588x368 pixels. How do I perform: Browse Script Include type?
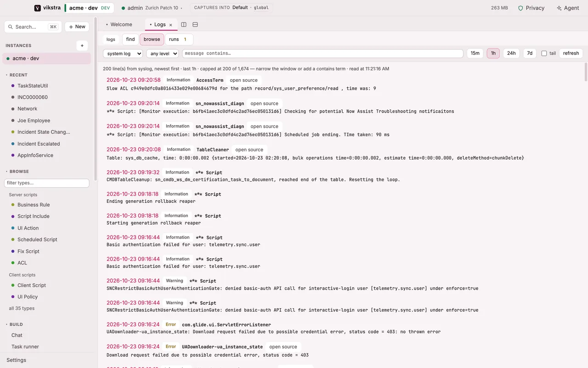(x=34, y=216)
